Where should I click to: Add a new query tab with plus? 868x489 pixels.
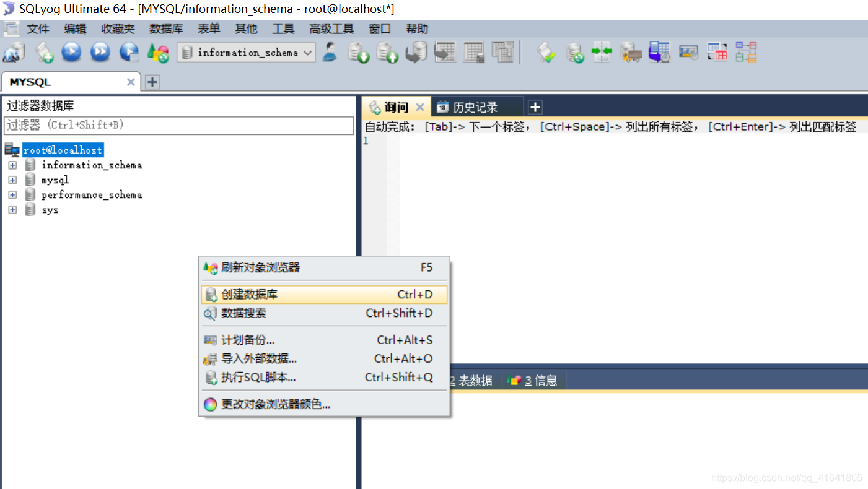click(x=535, y=107)
